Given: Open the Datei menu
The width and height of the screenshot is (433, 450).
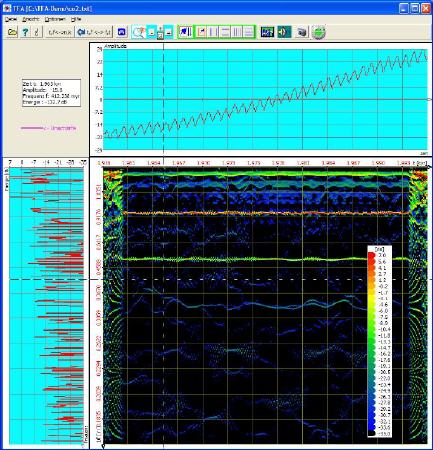Looking at the screenshot, I should (11, 19).
